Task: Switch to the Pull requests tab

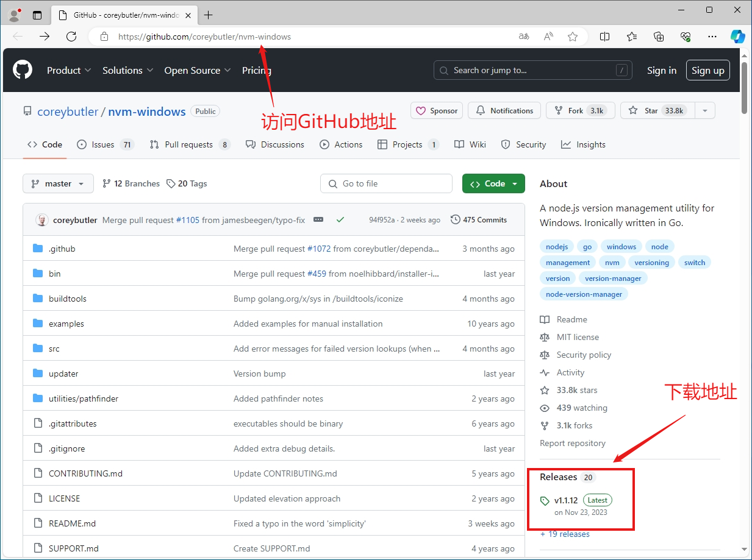Action: click(190, 144)
